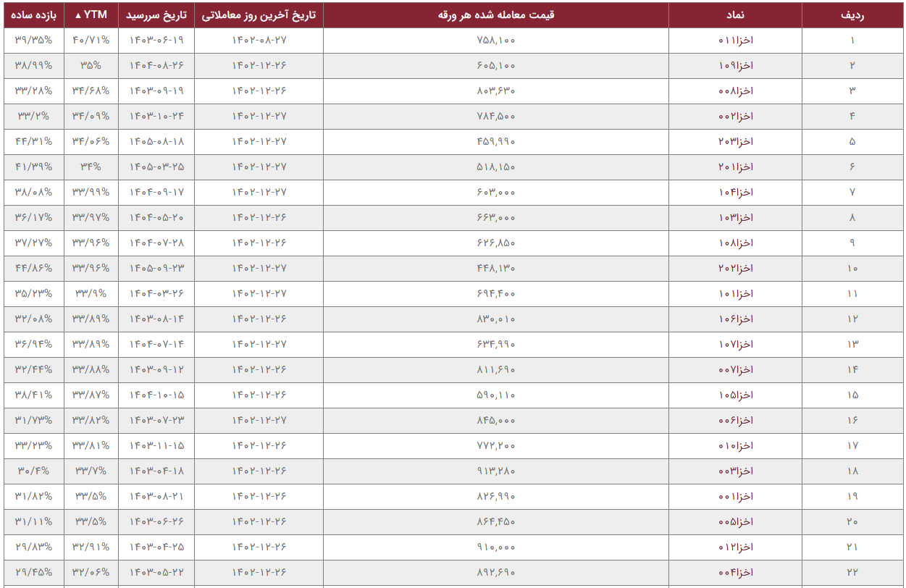This screenshot has width=906, height=588.
Task: Click the sort arrow beside YTM
Action: point(78,15)
